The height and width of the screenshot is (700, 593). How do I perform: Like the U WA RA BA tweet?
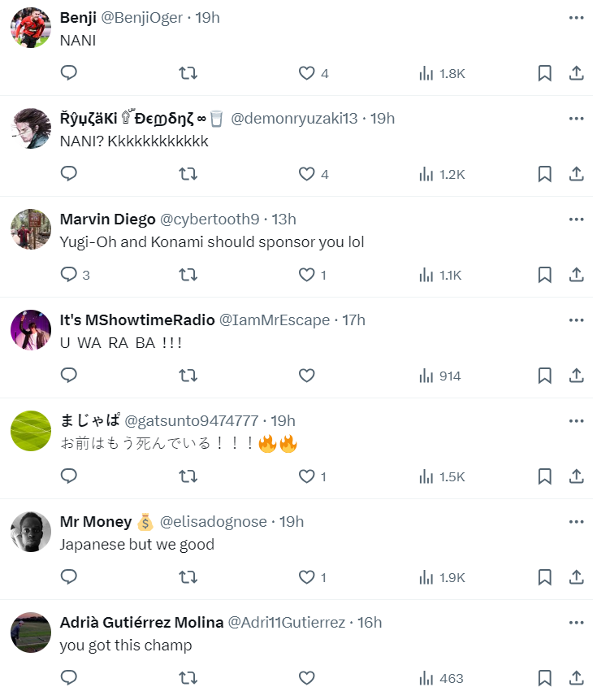[306, 376]
